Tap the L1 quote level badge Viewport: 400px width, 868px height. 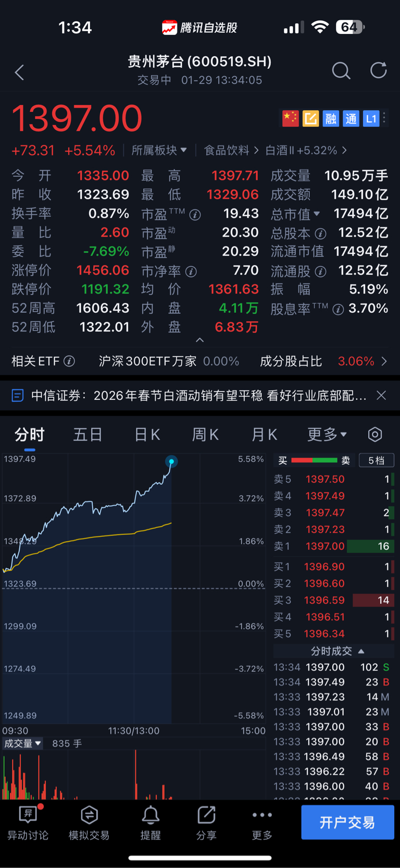[x=371, y=118]
